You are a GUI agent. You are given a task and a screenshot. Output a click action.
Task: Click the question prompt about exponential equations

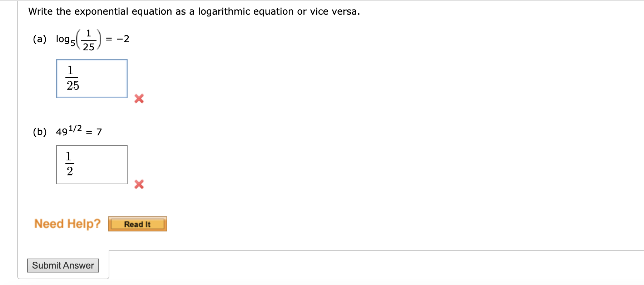pyautogui.click(x=193, y=11)
